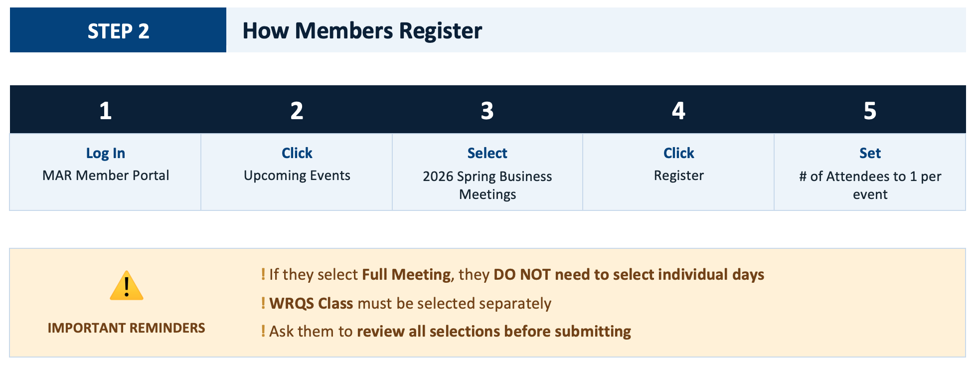Click the yellow warning triangle icon
980x368 pixels.
[127, 286]
